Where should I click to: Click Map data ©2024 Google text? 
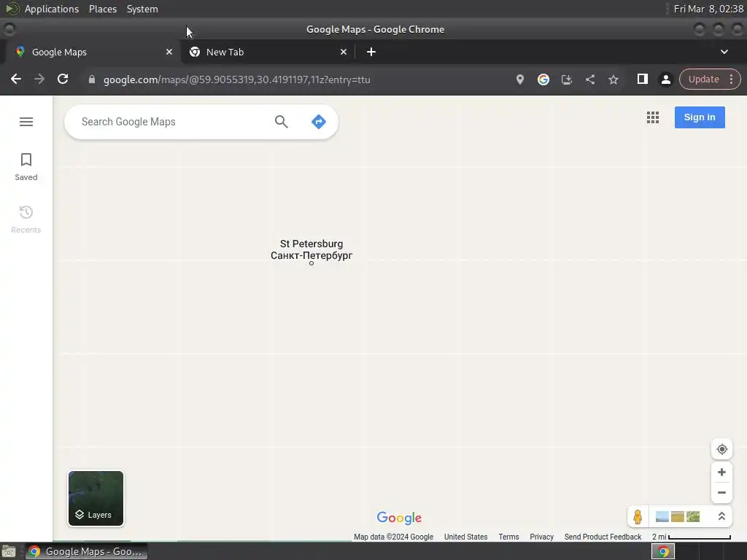click(393, 537)
